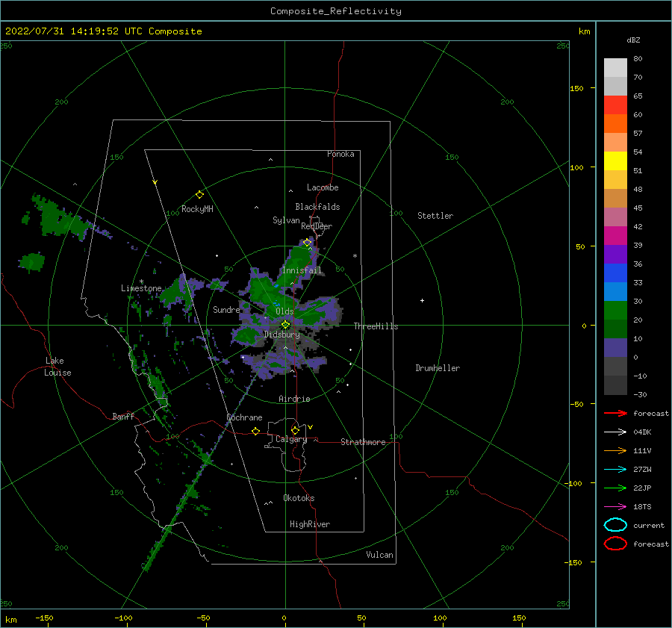Image resolution: width=672 pixels, height=628 pixels.
Task: Click the Airdrie label
Action: (294, 399)
